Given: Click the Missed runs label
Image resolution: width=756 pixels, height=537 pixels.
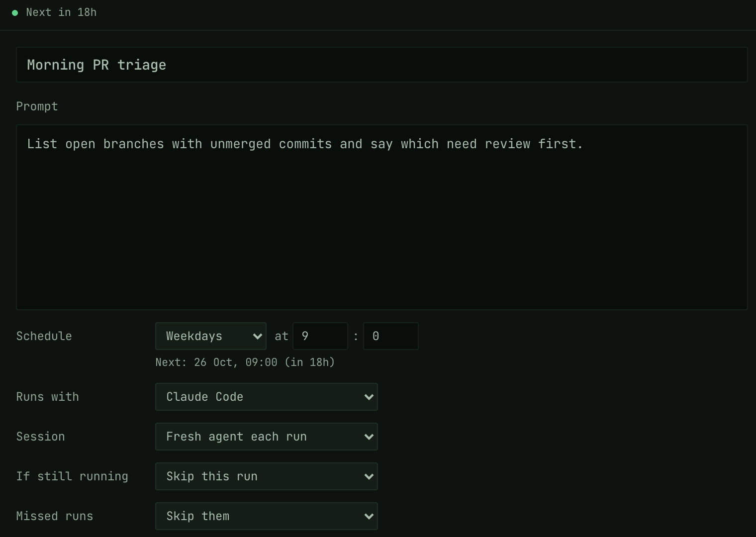Looking at the screenshot, I should [55, 516].
